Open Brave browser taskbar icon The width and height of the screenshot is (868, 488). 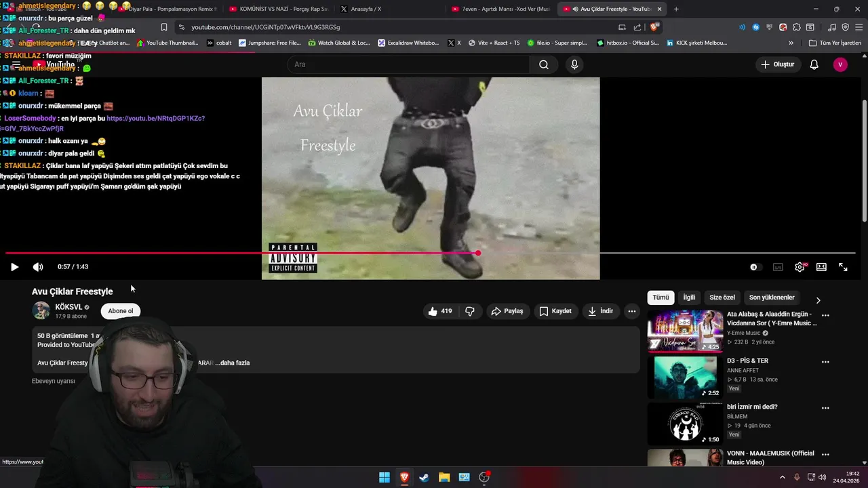coord(404,477)
